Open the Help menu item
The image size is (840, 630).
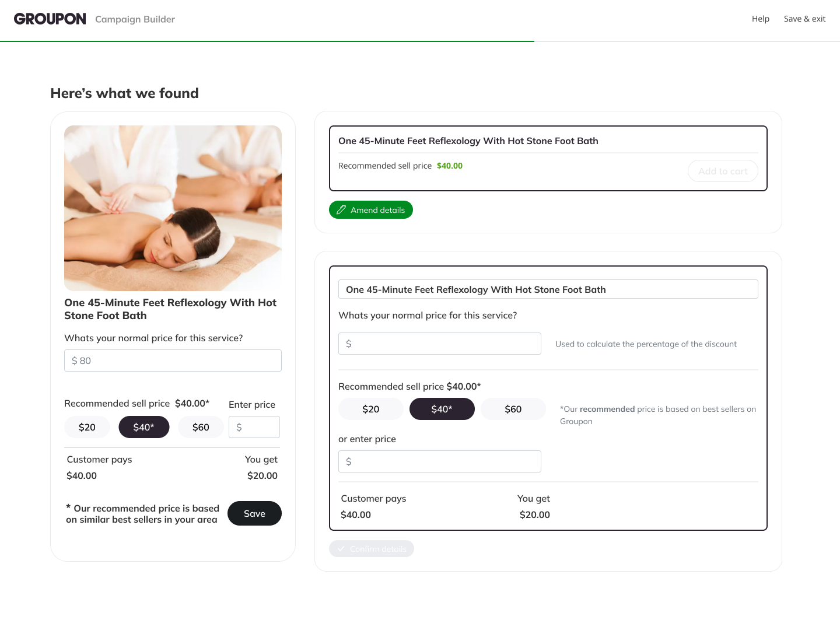click(760, 19)
